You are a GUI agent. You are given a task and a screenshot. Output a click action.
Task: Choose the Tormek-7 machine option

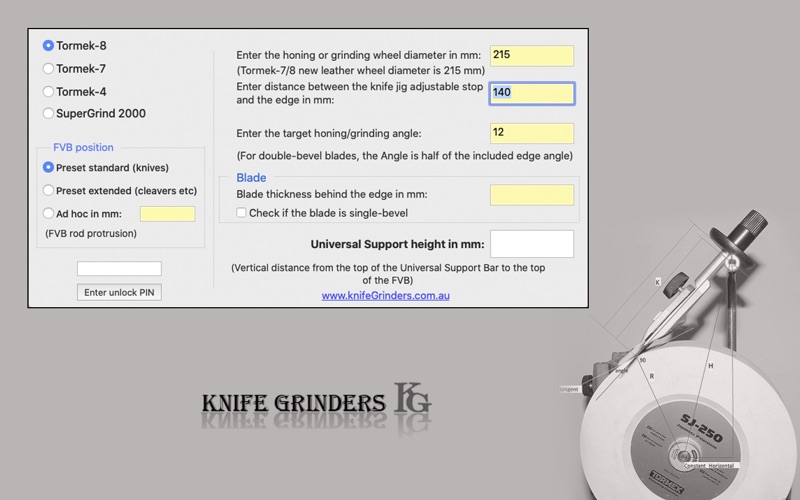tap(48, 68)
